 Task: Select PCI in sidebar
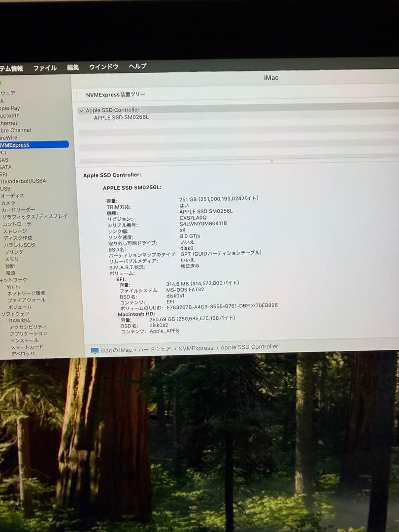pos(3,152)
